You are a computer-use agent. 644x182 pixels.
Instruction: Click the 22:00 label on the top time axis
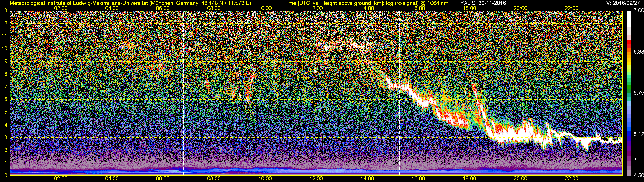point(571,8)
